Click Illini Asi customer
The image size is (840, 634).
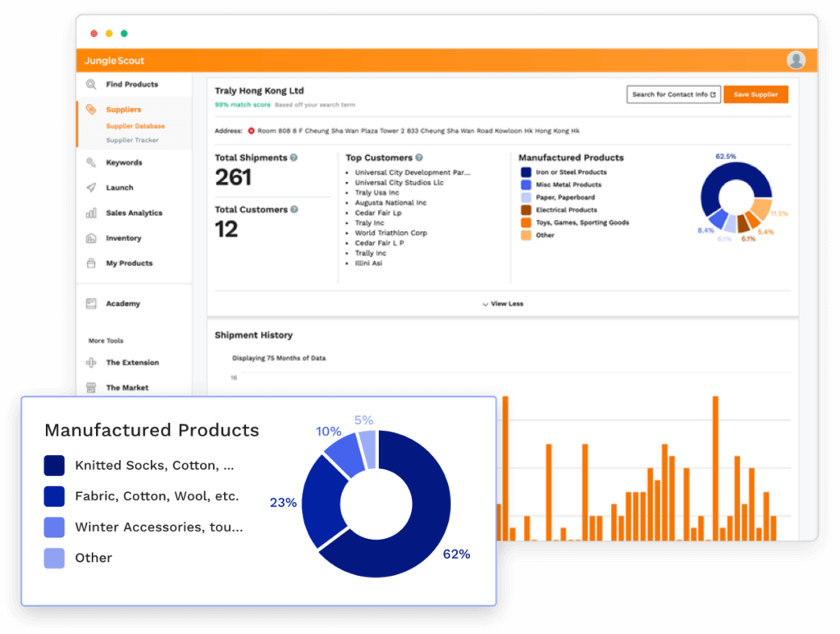pos(368,263)
